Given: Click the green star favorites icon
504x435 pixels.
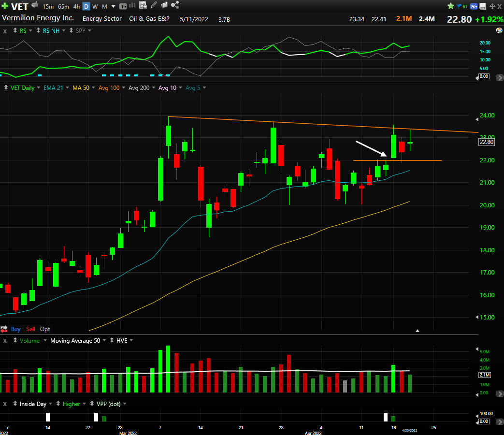Looking at the screenshot, I should coord(451,6).
